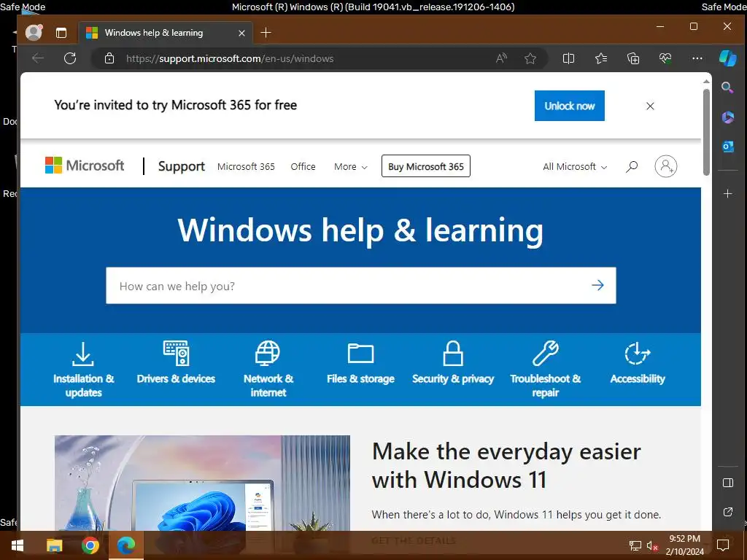Viewport: 747px width, 560px height.
Task: Submit search with arrow button
Action: point(597,285)
